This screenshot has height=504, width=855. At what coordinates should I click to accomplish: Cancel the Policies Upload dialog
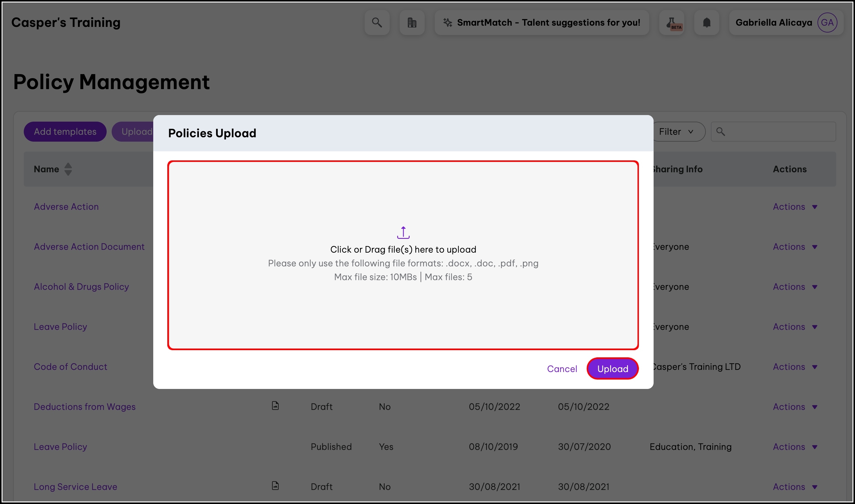(562, 369)
